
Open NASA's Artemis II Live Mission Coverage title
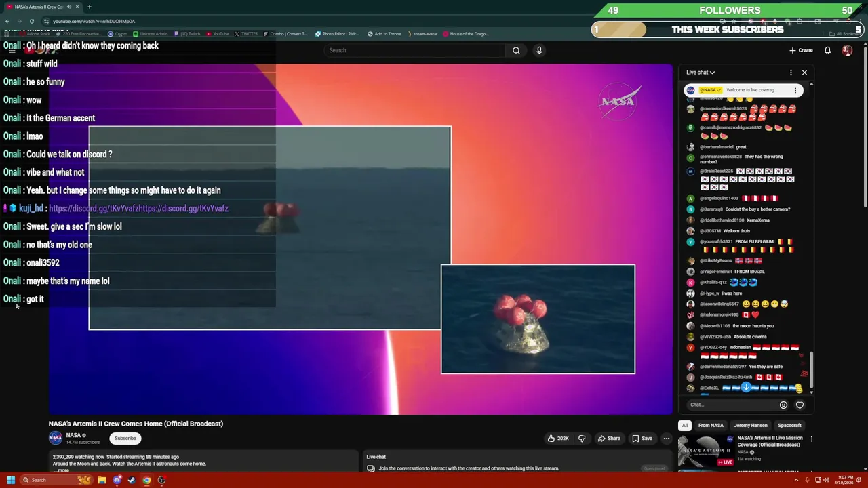pyautogui.click(x=770, y=441)
